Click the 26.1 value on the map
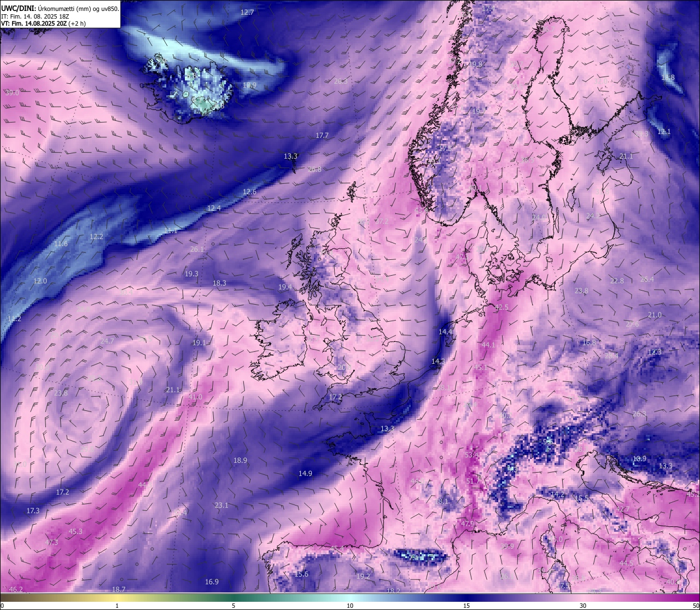Image resolution: width=700 pixels, height=610 pixels. pyautogui.click(x=197, y=249)
